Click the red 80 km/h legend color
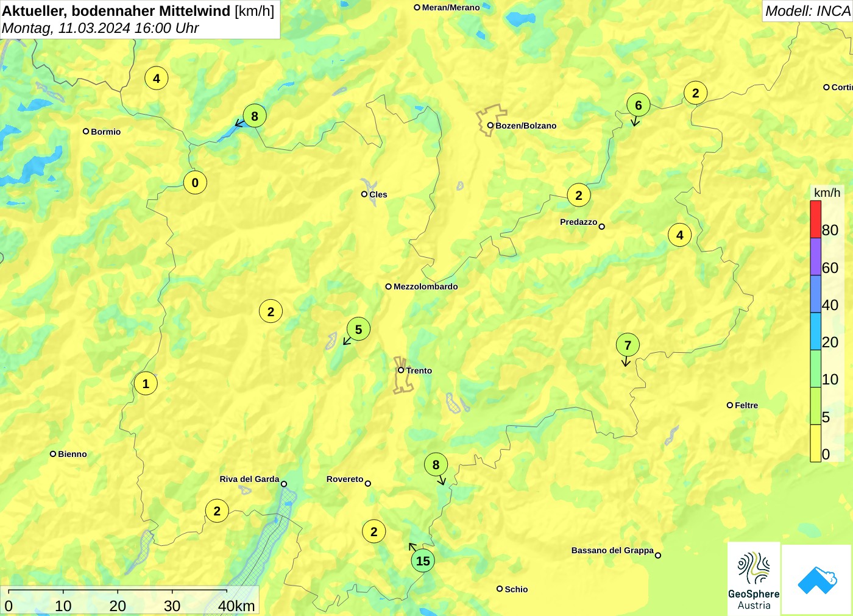The width and height of the screenshot is (853, 616). [x=816, y=219]
